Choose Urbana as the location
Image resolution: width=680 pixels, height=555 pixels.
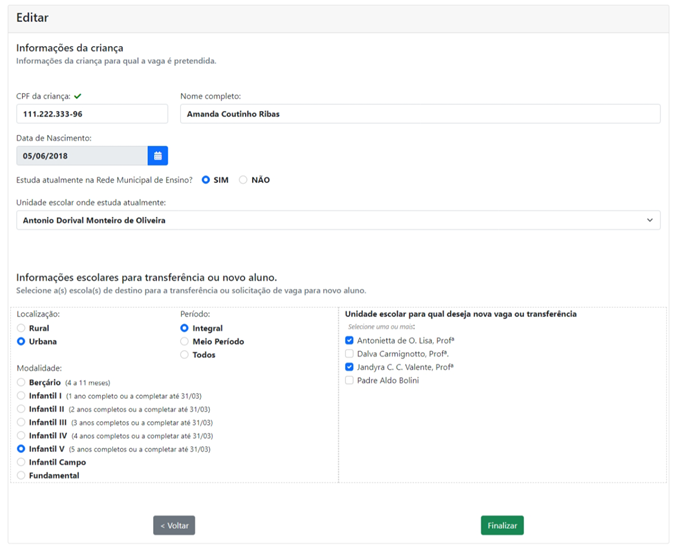[22, 341]
